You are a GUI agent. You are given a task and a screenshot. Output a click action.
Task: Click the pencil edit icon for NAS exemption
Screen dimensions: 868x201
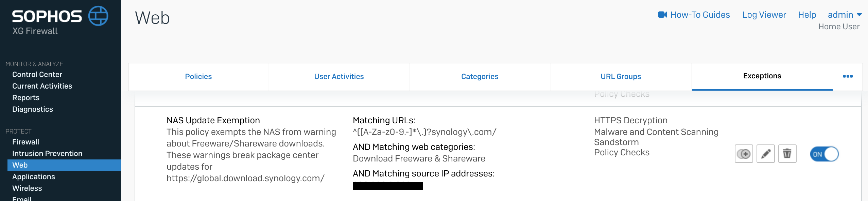[765, 154]
